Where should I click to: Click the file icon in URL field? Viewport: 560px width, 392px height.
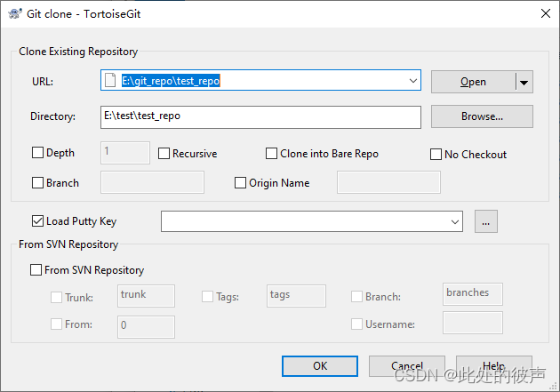[110, 81]
